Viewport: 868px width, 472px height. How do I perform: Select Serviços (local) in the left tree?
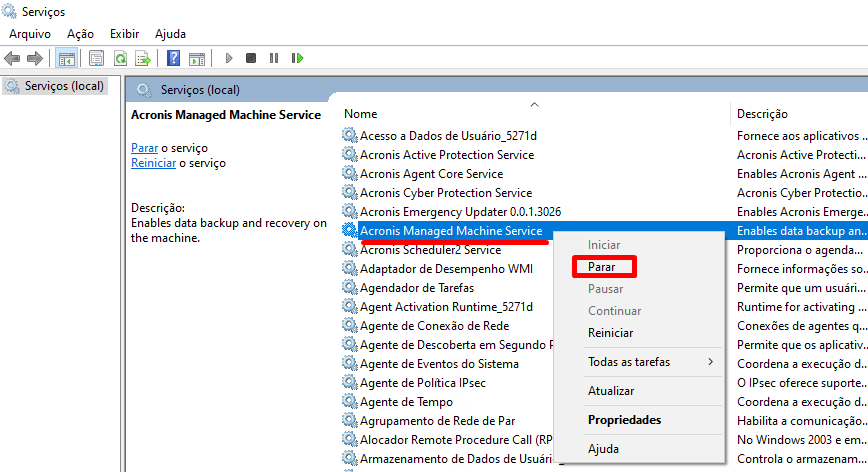64,86
